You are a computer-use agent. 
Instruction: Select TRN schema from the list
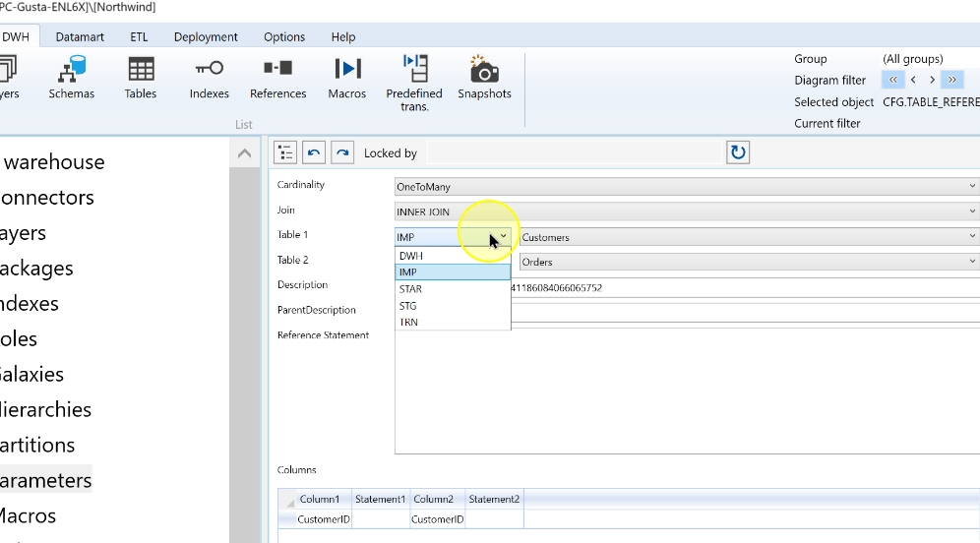453,322
